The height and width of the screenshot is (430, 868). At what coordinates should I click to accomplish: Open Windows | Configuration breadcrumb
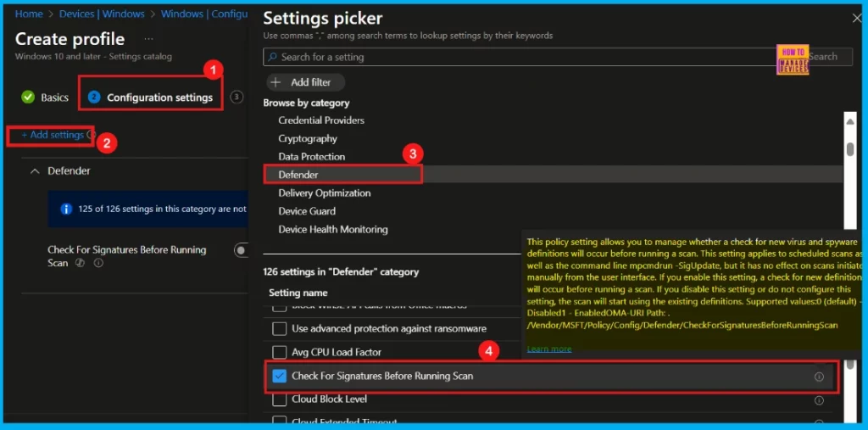[x=204, y=14]
